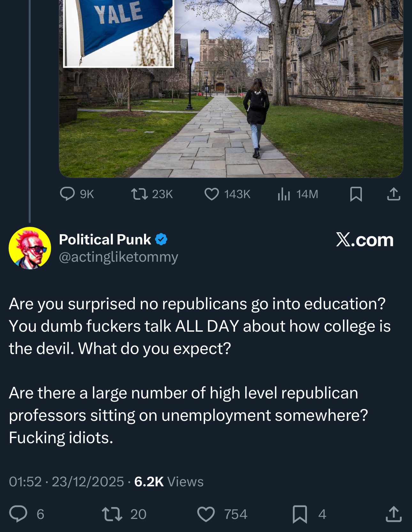The image size is (412, 532).
Task: Open Political Punk's profile avatar
Action: pyautogui.click(x=30, y=248)
